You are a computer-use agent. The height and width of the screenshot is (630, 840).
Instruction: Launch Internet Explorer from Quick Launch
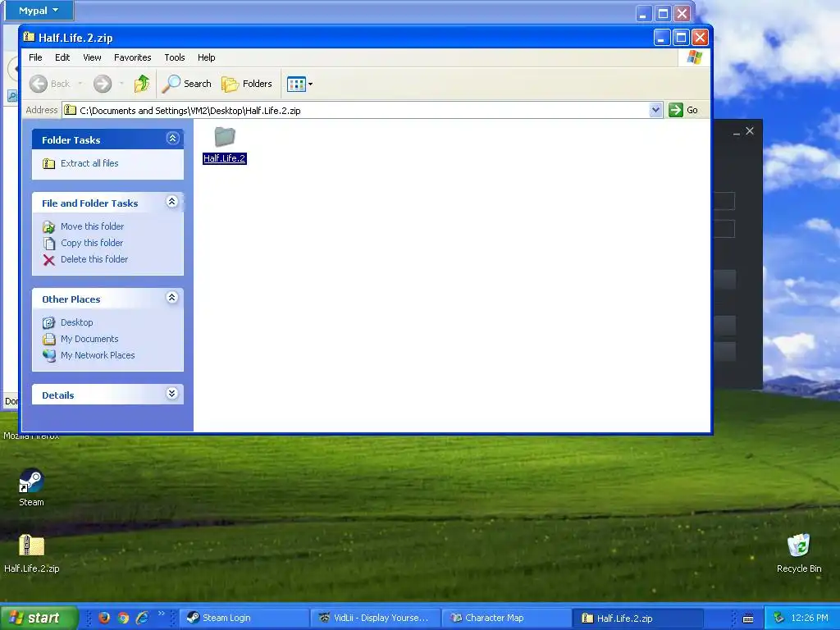point(142,618)
